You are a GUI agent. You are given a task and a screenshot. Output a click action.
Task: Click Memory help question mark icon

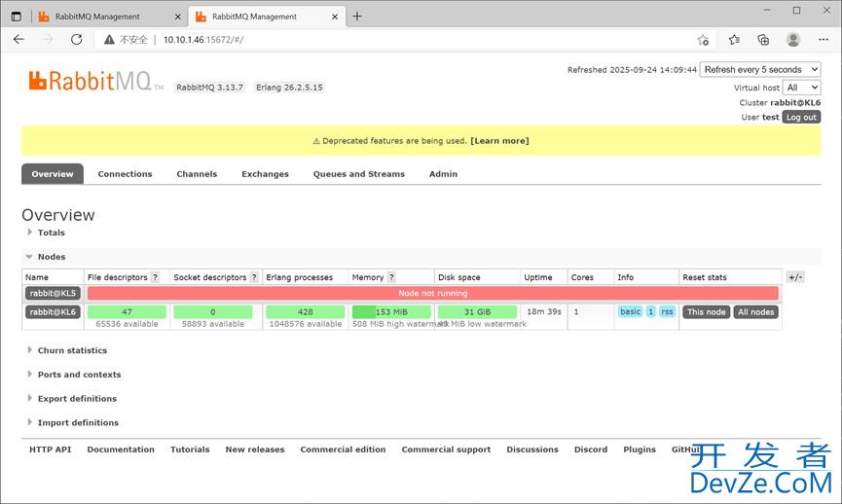coord(391,277)
